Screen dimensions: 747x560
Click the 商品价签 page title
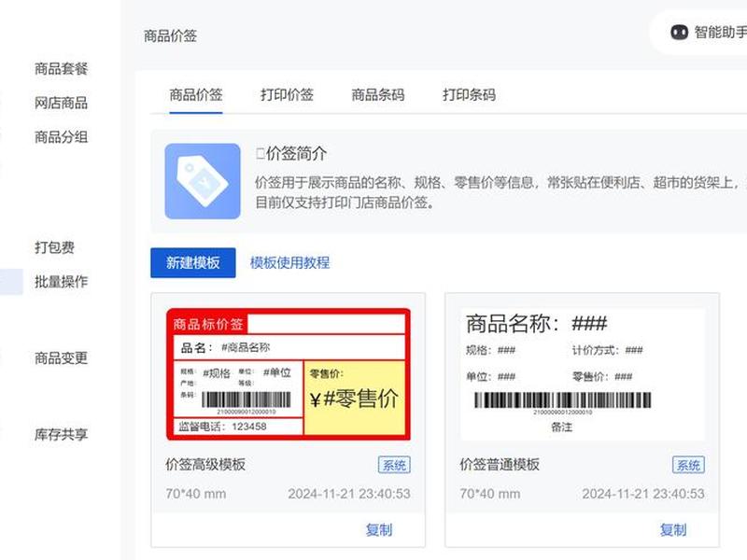tap(171, 35)
